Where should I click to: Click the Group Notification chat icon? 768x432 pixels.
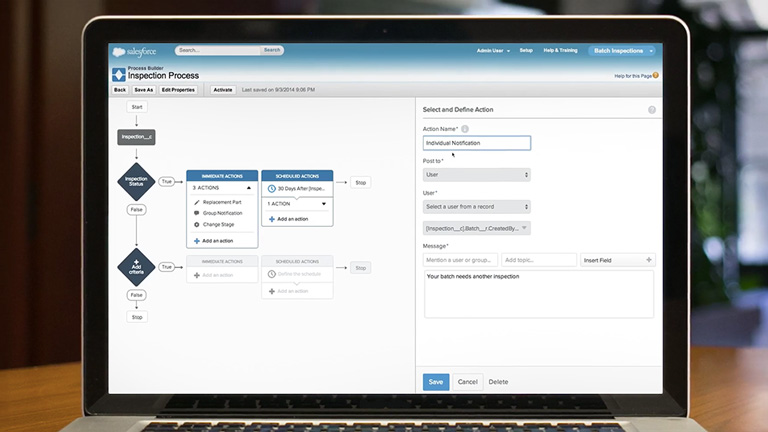point(196,213)
